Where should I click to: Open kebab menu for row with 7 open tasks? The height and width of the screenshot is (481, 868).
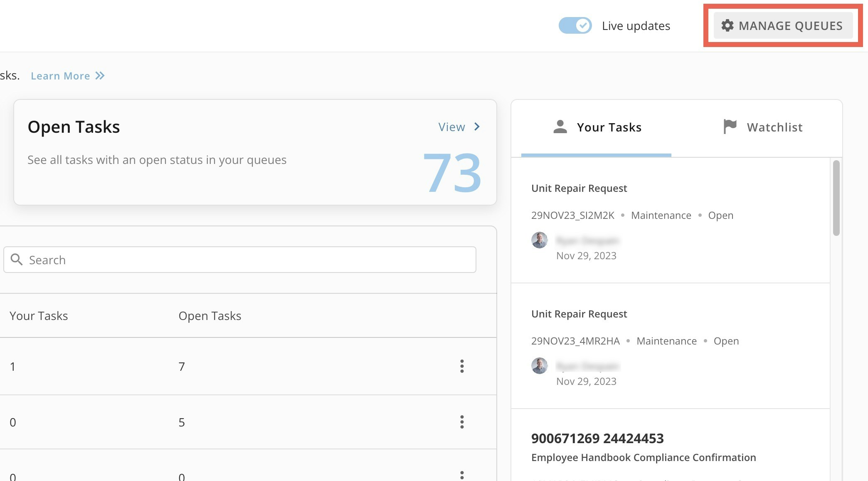[x=461, y=366]
